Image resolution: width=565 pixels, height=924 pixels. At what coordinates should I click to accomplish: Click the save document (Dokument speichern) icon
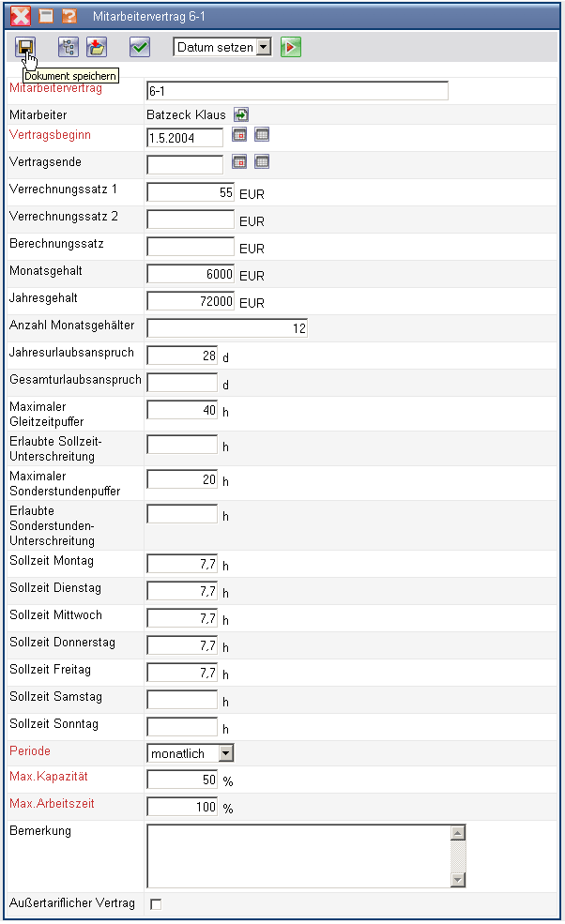(x=25, y=47)
